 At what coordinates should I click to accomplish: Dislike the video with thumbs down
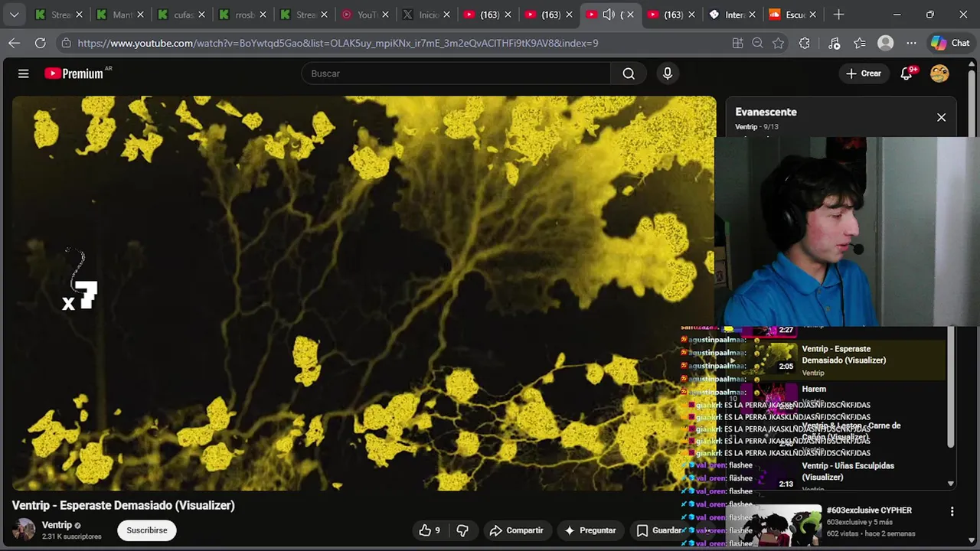(x=462, y=530)
